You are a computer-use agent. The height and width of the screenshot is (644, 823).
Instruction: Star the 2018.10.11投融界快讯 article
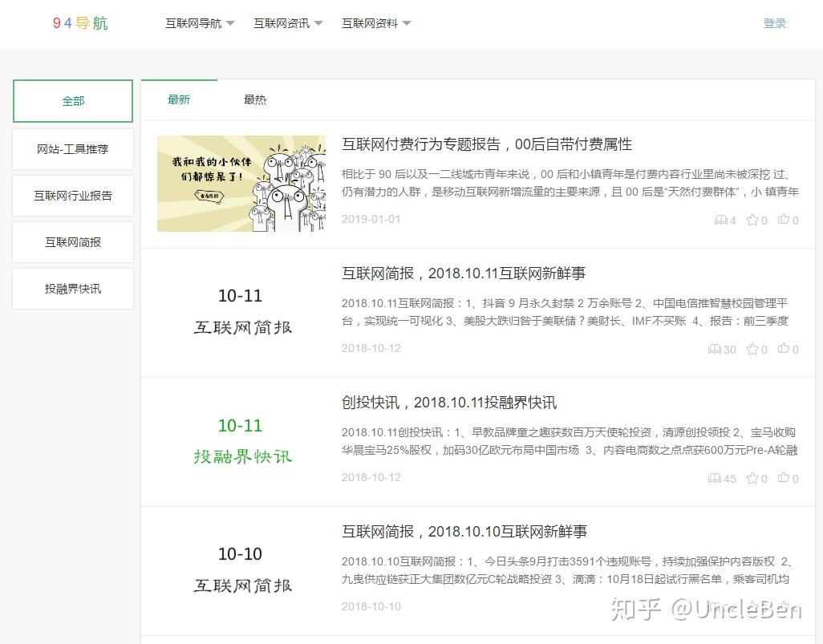tap(752, 478)
